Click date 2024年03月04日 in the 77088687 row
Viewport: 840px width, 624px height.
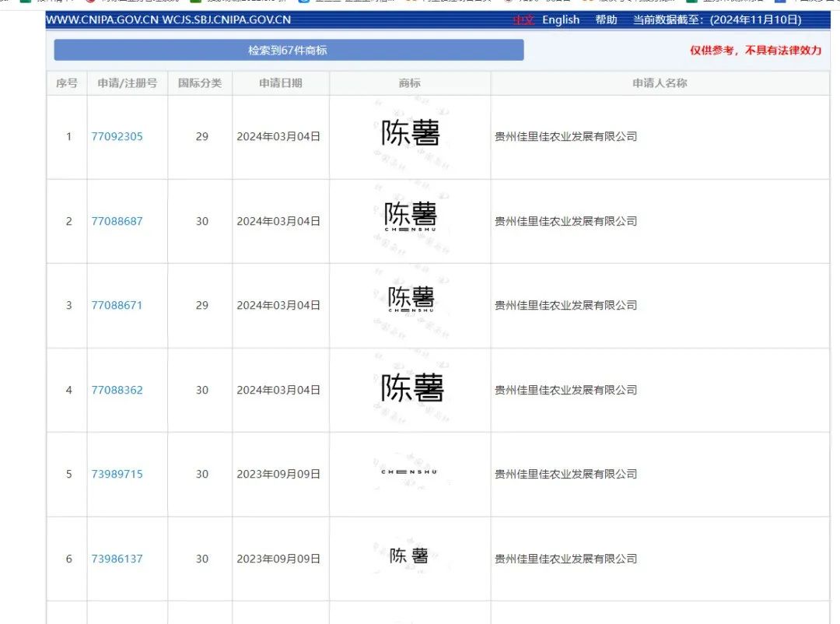[x=278, y=221]
